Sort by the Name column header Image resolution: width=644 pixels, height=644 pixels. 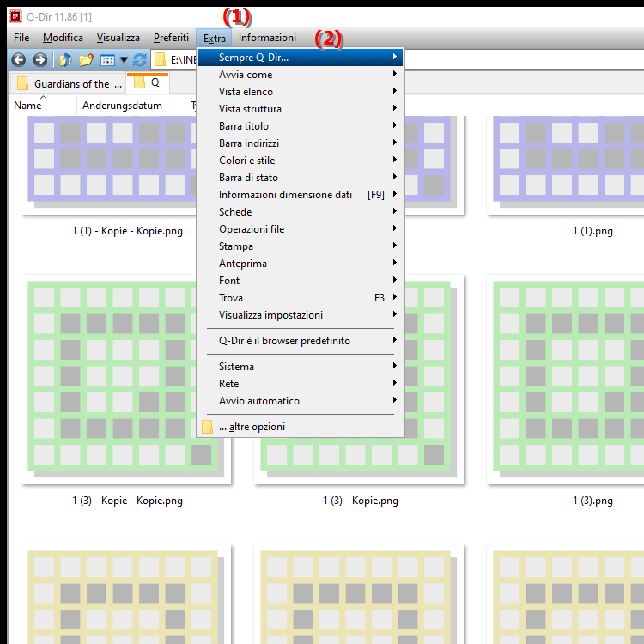[43, 106]
